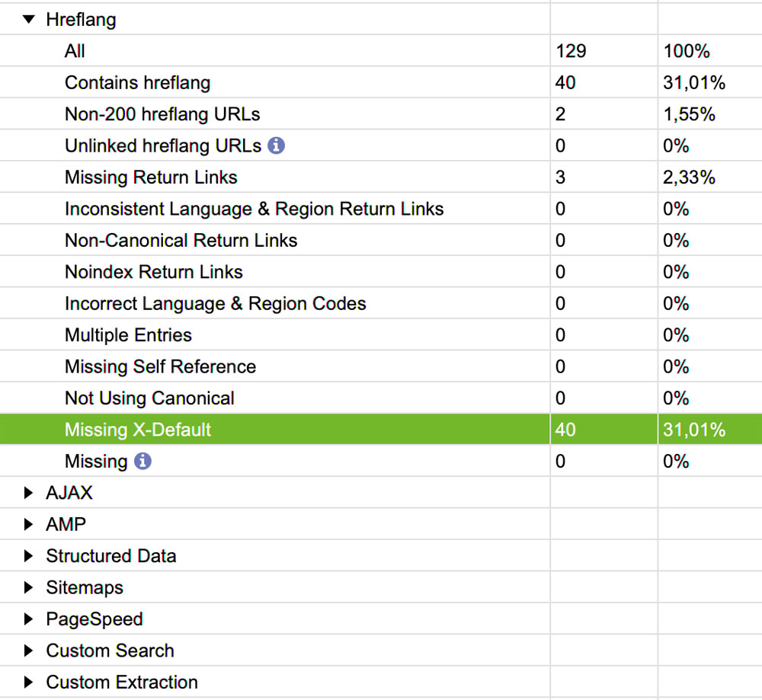Viewport: 762px width, 700px height.
Task: Expand the Structured Data section
Action: tap(29, 556)
